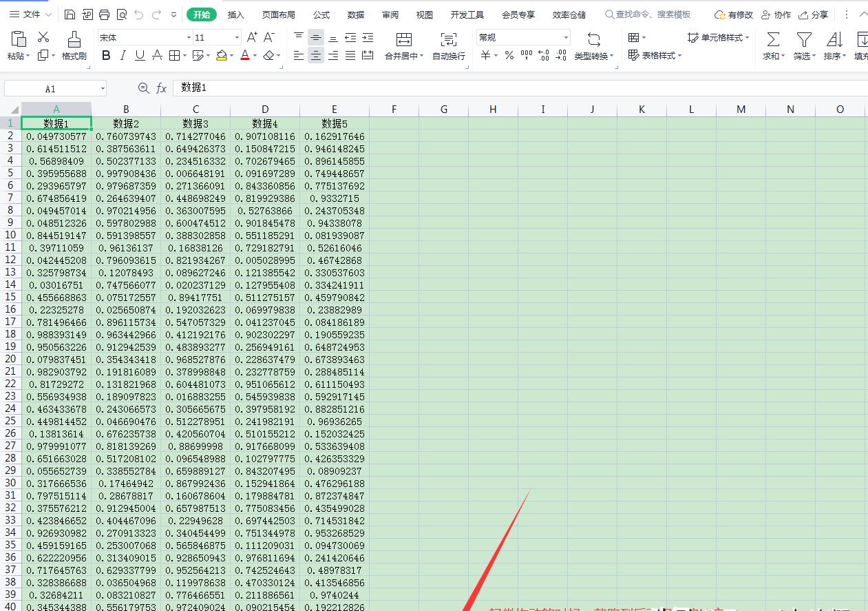Click the Print icon
Viewport: 868px width, 611px height.
click(x=104, y=14)
